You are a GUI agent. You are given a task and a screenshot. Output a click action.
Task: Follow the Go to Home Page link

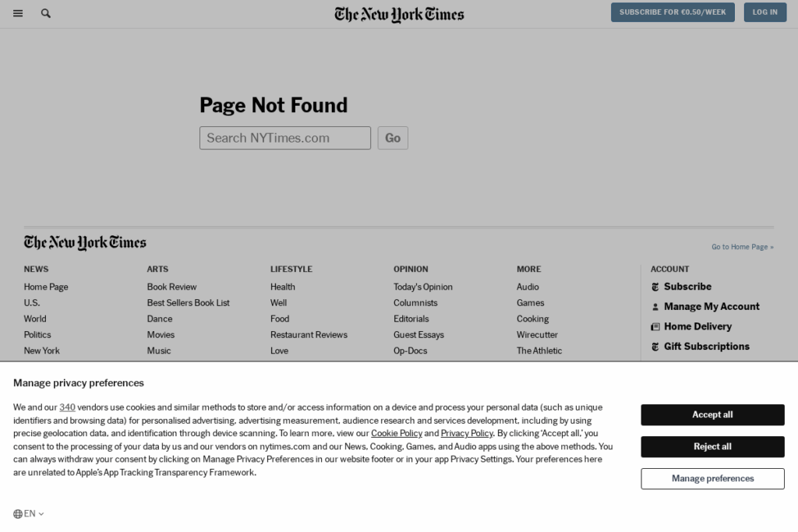742,246
